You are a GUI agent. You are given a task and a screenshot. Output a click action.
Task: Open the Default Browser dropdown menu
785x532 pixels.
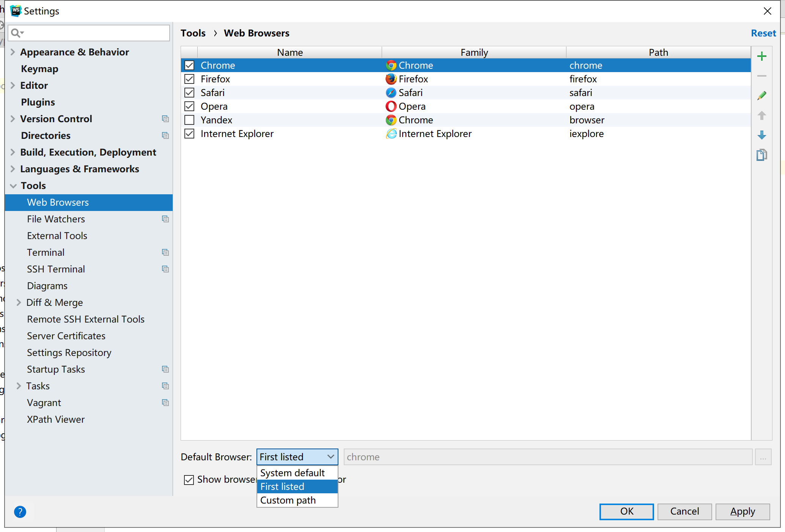(x=296, y=456)
